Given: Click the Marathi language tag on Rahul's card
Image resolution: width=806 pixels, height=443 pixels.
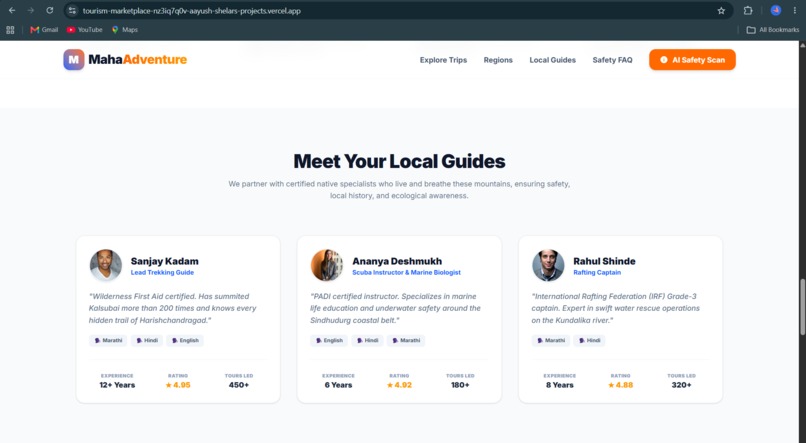Looking at the screenshot, I should pyautogui.click(x=551, y=340).
